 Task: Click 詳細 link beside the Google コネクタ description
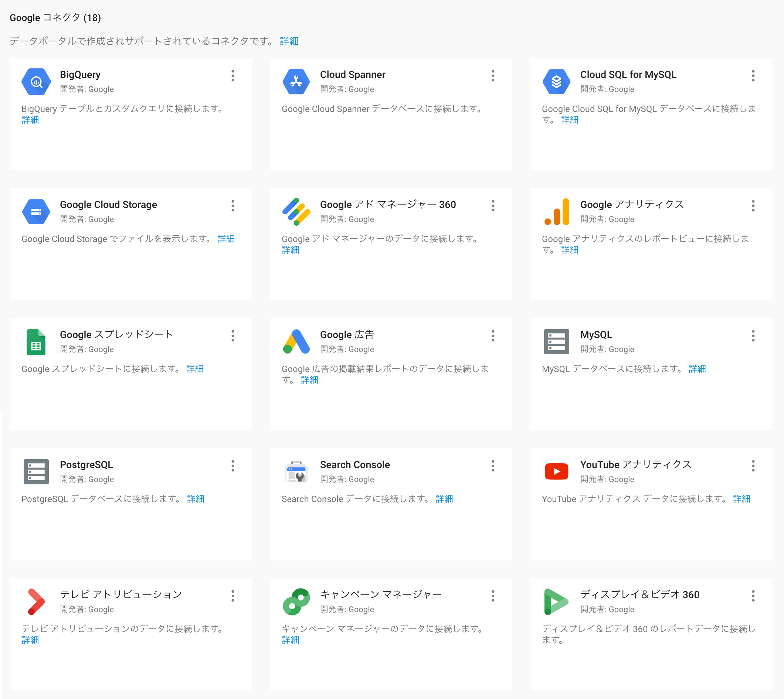click(x=289, y=41)
